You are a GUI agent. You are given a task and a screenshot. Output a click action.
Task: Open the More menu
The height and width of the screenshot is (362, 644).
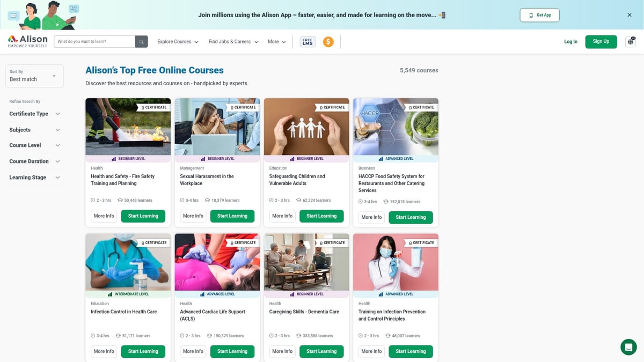(277, 41)
